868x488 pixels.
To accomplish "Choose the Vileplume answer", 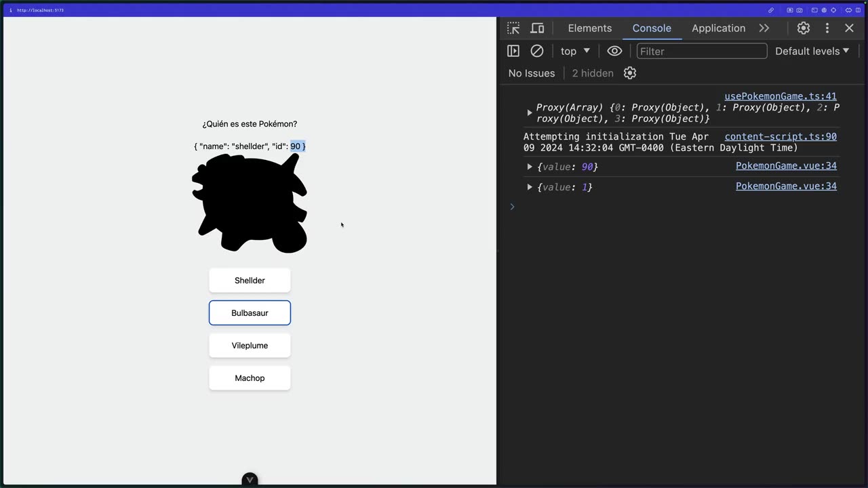I will (x=250, y=346).
